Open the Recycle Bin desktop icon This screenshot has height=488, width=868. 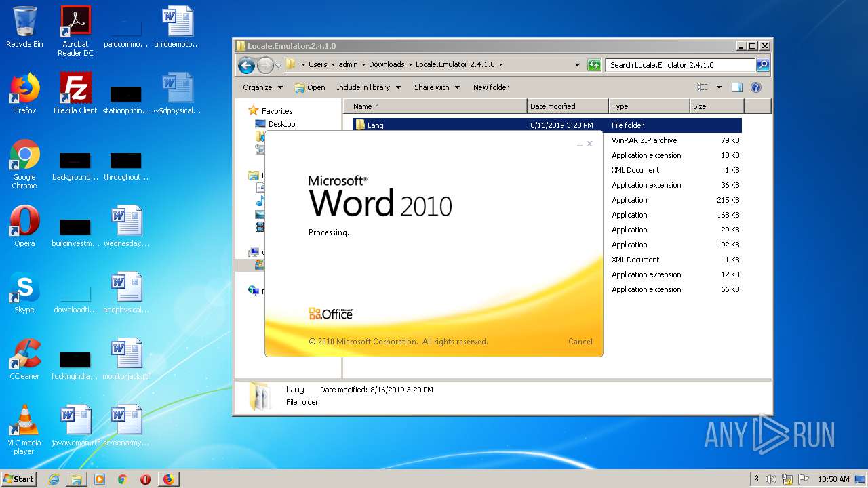24,27
